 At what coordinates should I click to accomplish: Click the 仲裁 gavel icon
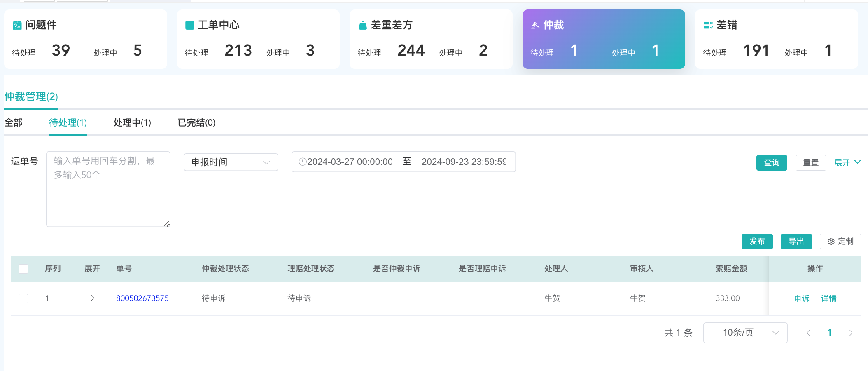[x=535, y=25]
